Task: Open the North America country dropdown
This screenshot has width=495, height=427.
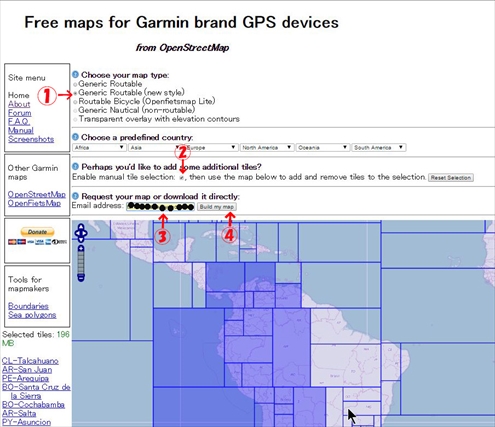Action: pos(267,147)
